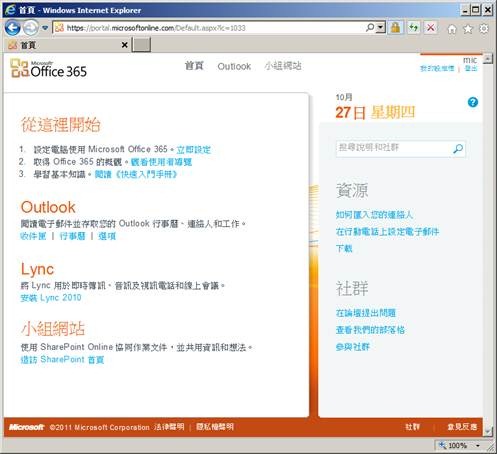Open the 選項 options link
Viewport: 497px width, 454px height.
pyautogui.click(x=107, y=236)
